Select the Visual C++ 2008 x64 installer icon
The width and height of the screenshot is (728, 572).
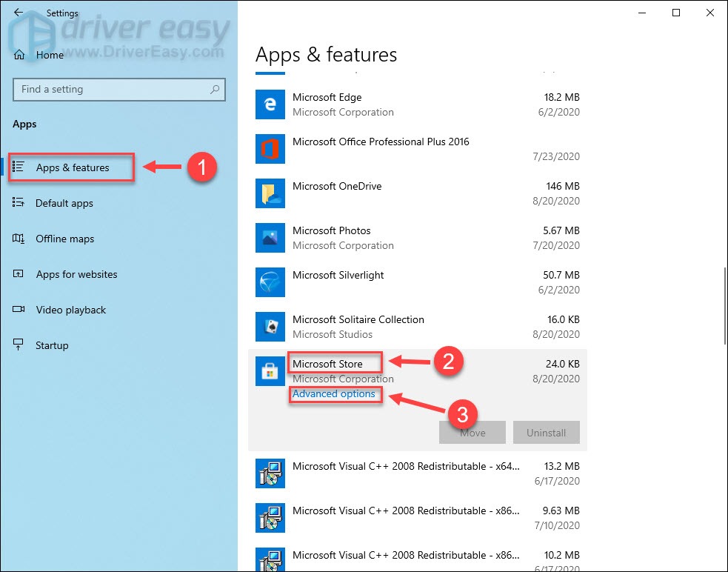(x=270, y=473)
